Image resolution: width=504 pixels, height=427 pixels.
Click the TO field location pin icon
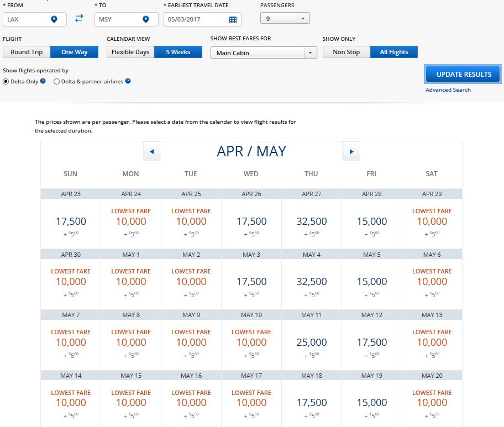pyautogui.click(x=146, y=19)
